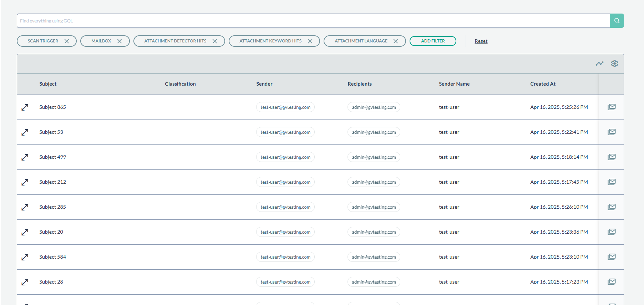
Task: Open table settings gear icon
Action: click(x=614, y=63)
